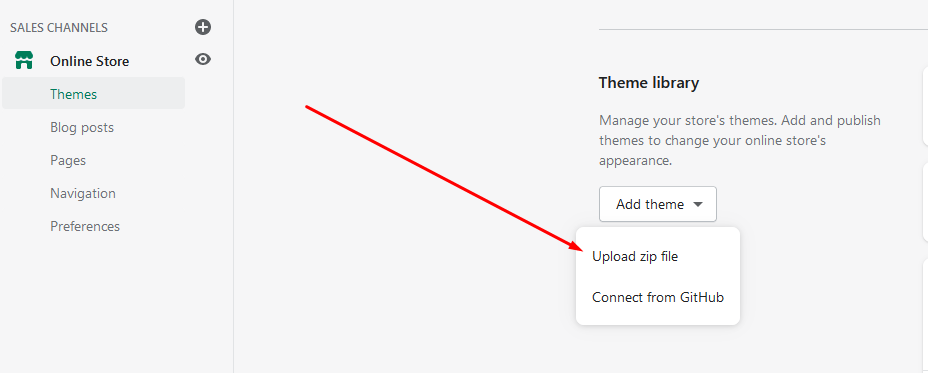Click the SALES CHANNELS section heading
The image size is (928, 373).
[x=59, y=28]
